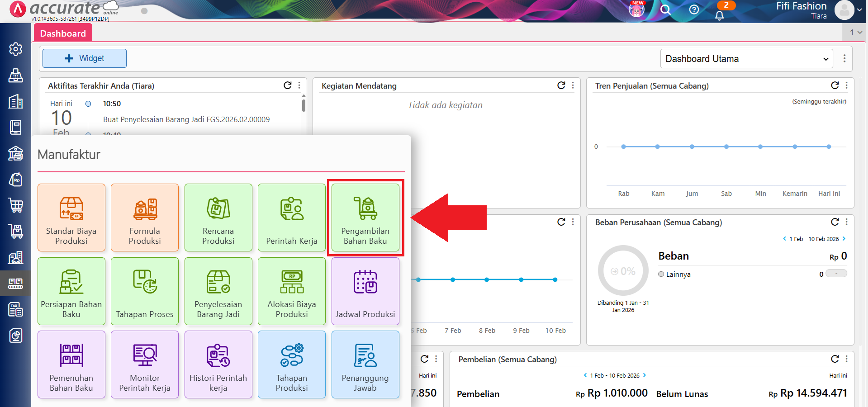Open the user profile dropdown arrow
Screen dimensions: 868x407
tap(859, 9)
